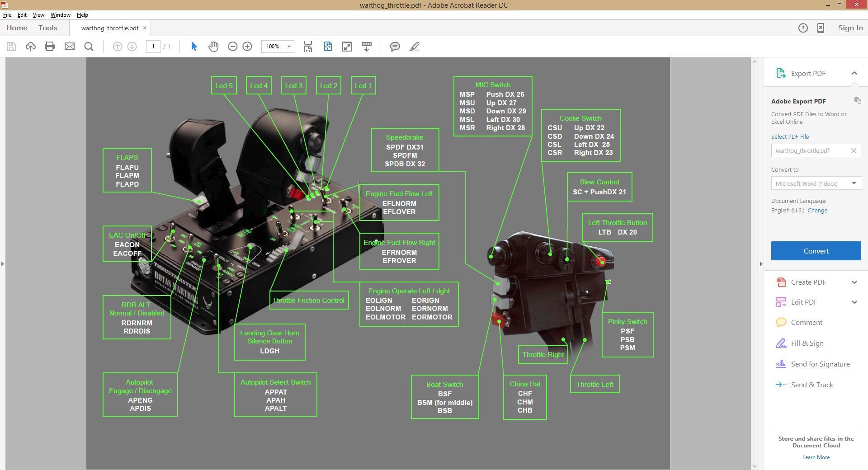Click the Comment speech bubble icon
This screenshot has width=868, height=470.
coord(395,46)
